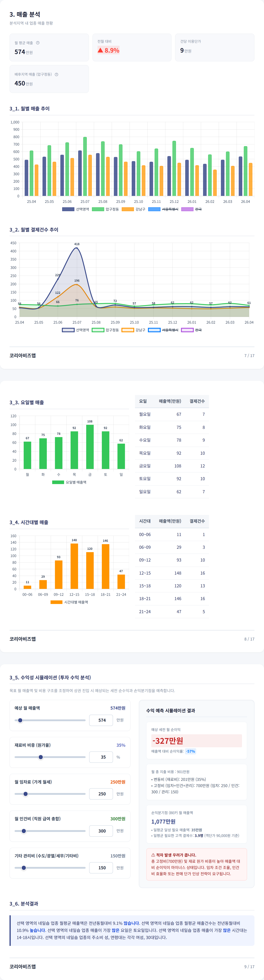Click the 3. 매출 분석 heading
Image resolution: width=264 pixels, height=980 pixels.
pos(25,14)
